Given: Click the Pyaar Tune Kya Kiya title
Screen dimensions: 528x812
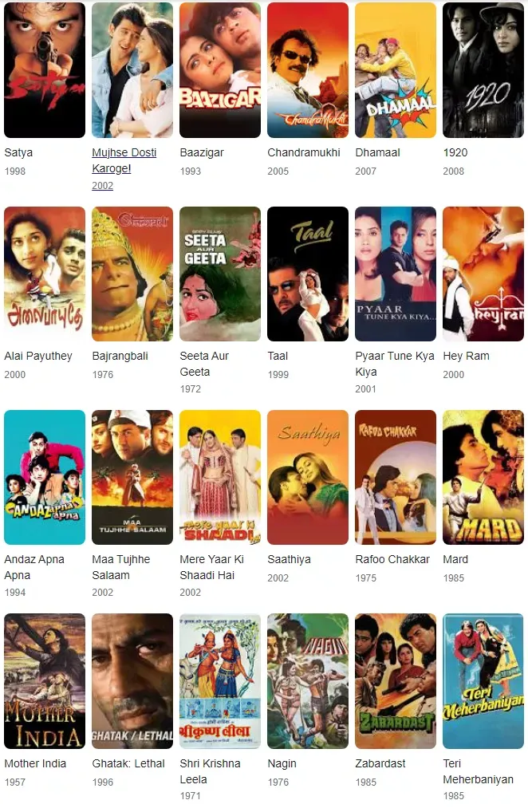Looking at the screenshot, I should coord(395,364).
